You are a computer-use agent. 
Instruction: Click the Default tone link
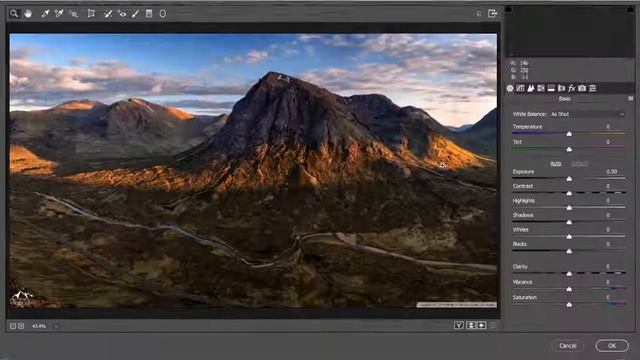580,164
